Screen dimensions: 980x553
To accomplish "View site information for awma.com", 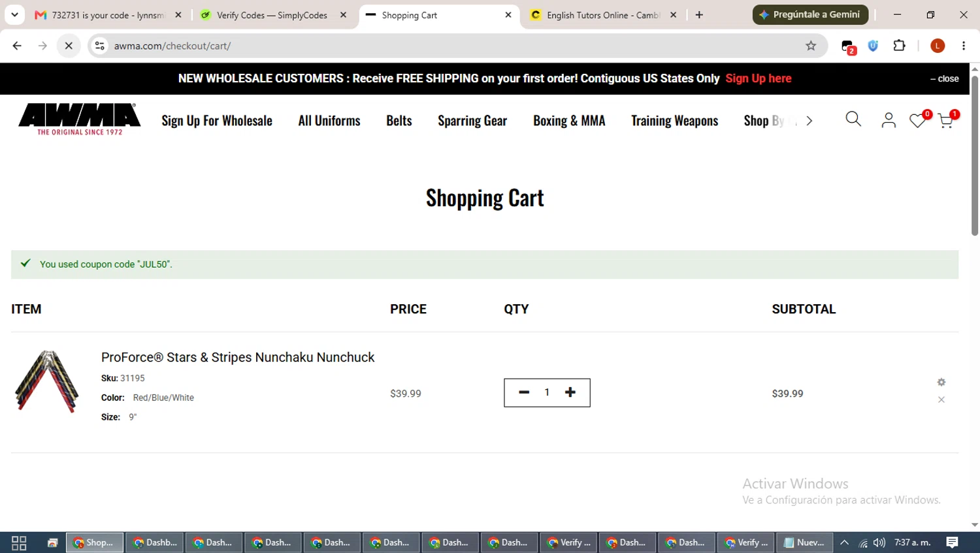I will pos(99,46).
